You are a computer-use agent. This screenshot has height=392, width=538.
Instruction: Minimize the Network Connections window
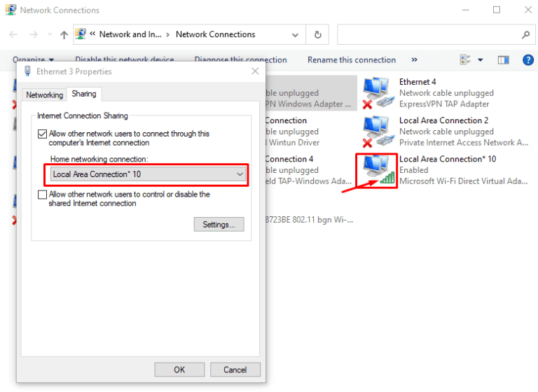465,10
